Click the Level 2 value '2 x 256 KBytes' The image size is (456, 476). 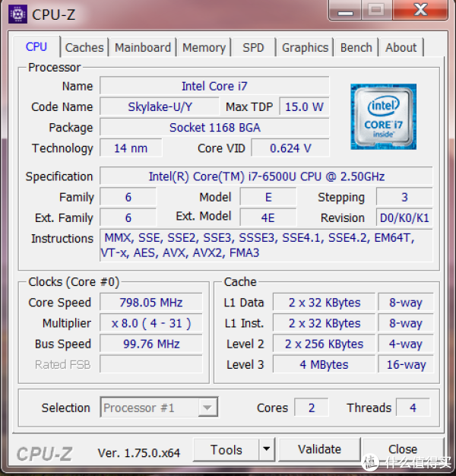point(325,344)
